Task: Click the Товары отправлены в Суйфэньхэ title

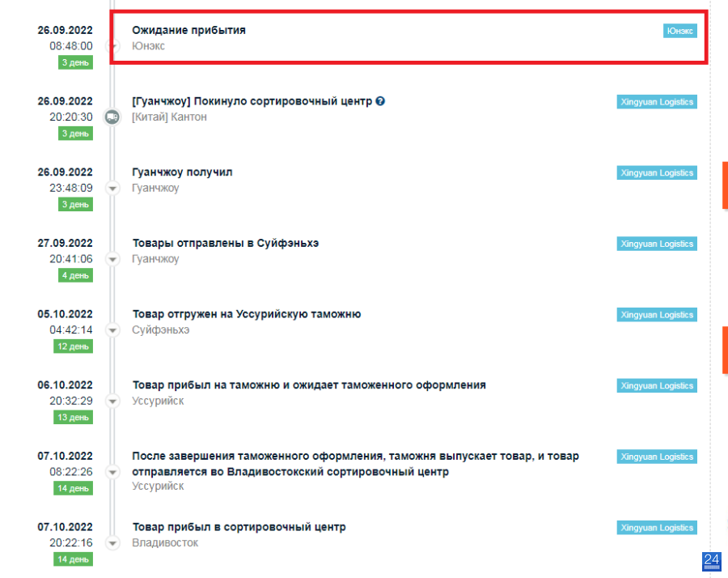Action: tap(225, 243)
